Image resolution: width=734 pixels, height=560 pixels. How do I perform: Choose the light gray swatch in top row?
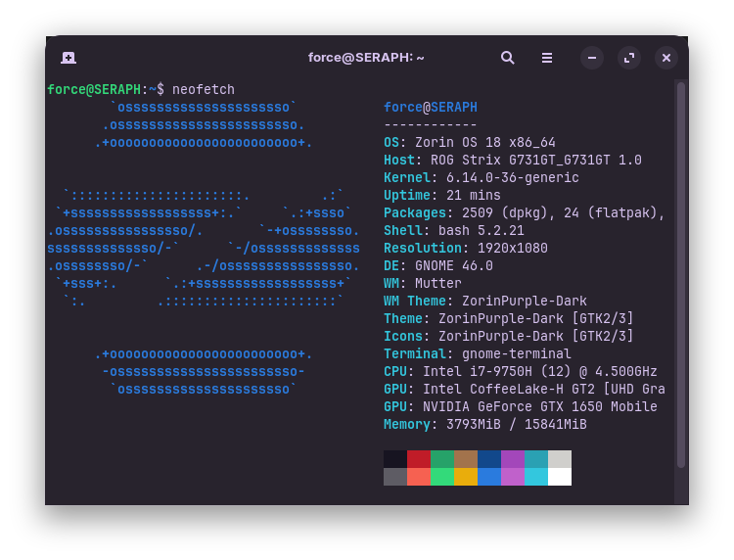click(x=560, y=459)
